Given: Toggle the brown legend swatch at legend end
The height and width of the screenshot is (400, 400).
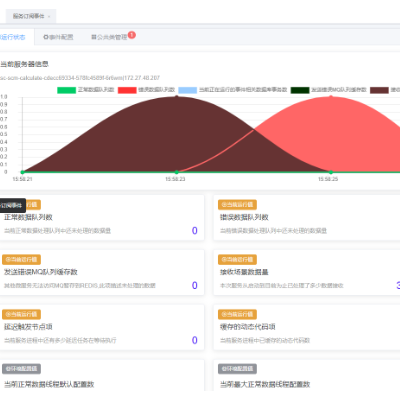Looking at the screenshot, I should click(379, 90).
